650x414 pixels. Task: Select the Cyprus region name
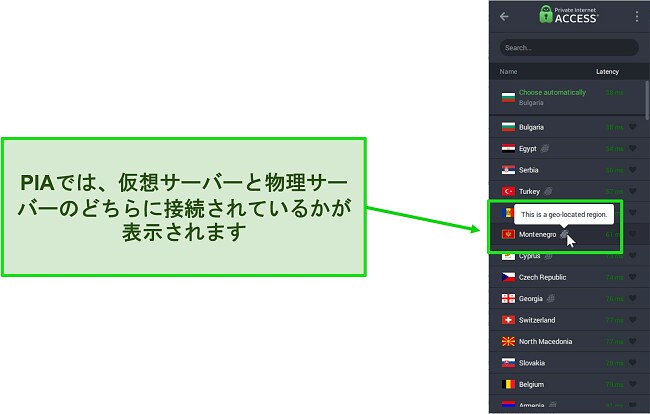click(529, 256)
